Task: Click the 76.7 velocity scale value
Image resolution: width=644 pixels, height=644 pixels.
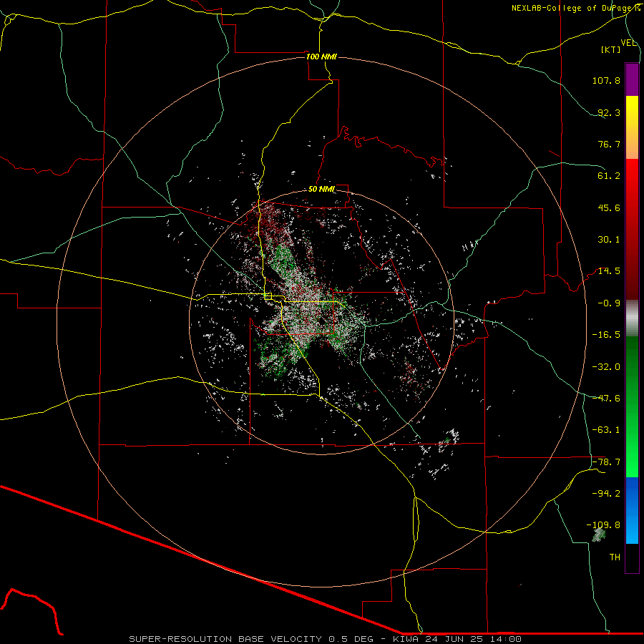Action: coord(609,144)
